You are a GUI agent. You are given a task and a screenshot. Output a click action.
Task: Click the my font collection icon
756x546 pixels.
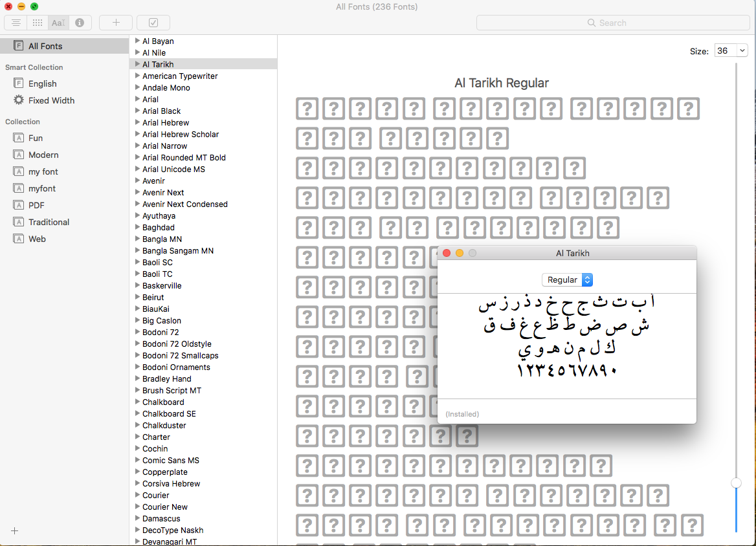click(18, 171)
